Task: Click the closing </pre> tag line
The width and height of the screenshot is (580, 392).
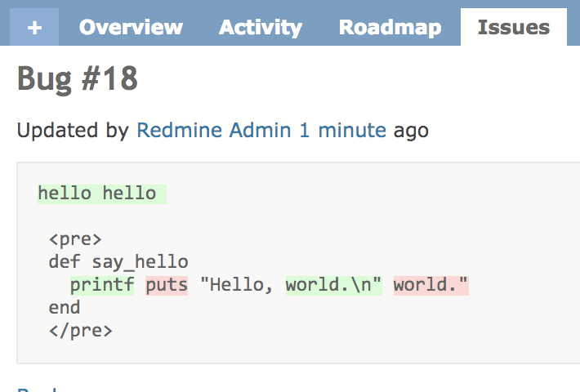Action: coord(81,331)
